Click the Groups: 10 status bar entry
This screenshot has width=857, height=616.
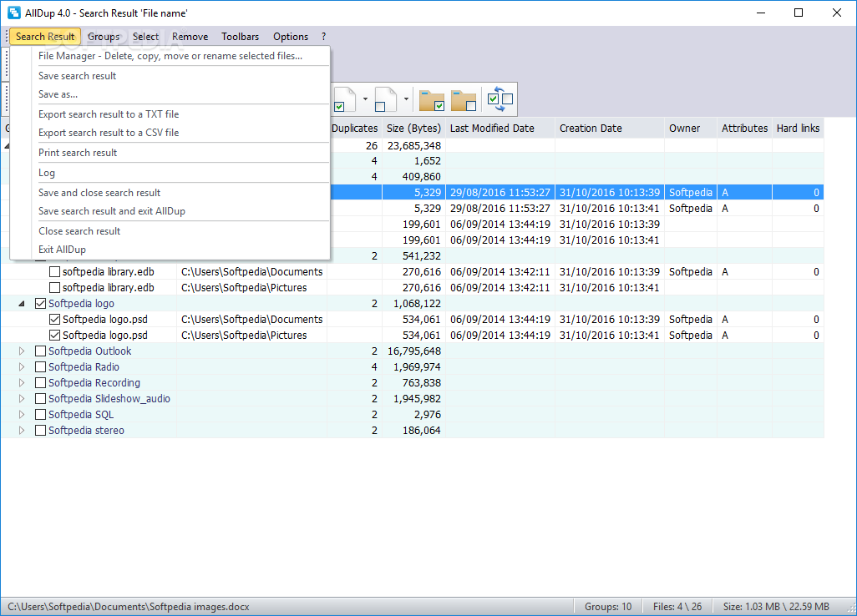pyautogui.click(x=608, y=607)
